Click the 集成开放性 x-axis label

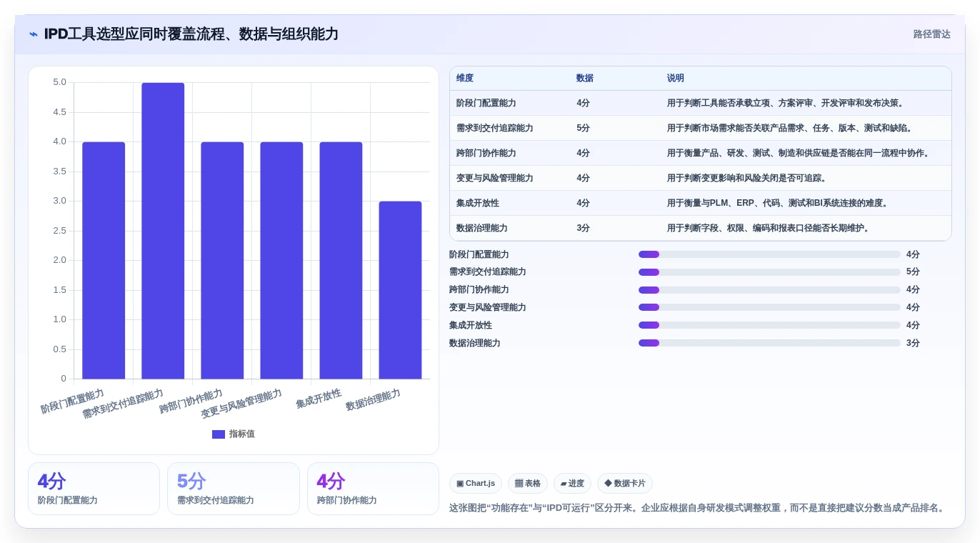pyautogui.click(x=319, y=399)
